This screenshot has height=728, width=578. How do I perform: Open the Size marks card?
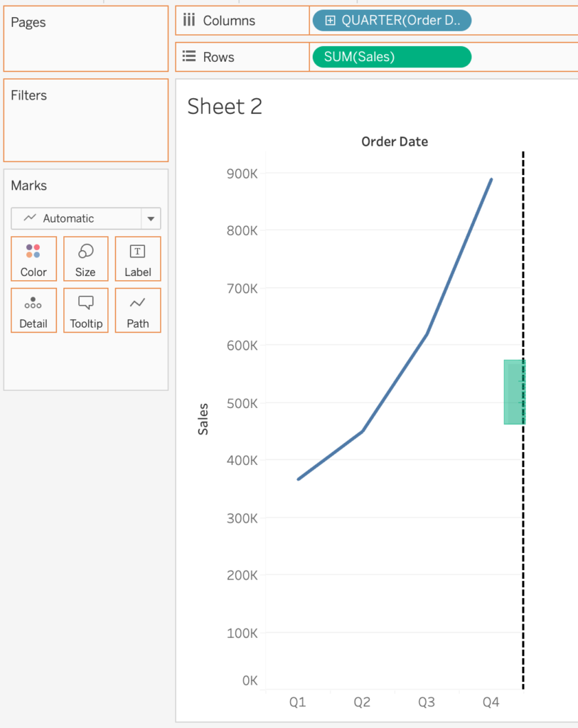[x=85, y=259]
